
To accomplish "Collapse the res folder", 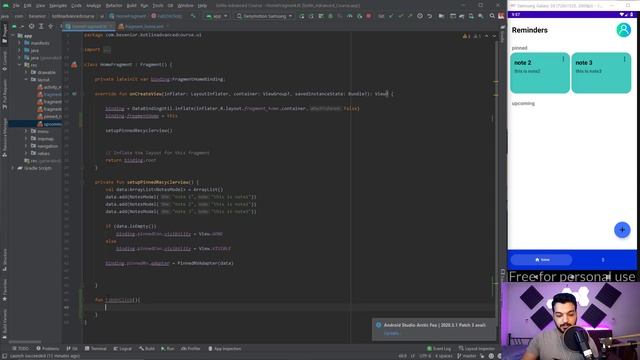I will tap(19, 65).
